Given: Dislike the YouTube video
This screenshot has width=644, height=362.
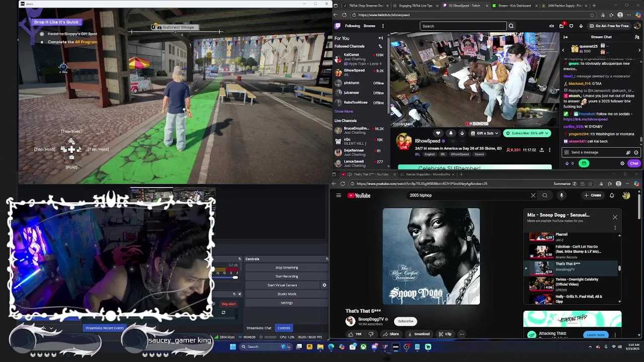Looking at the screenshot, I should coord(371,334).
